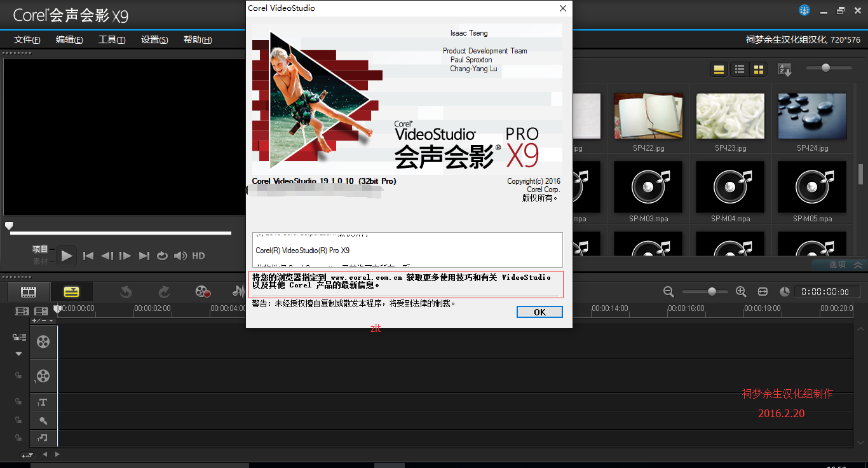Click the timeline scroll right arrow
The width and height of the screenshot is (868, 468).
[x=57, y=455]
